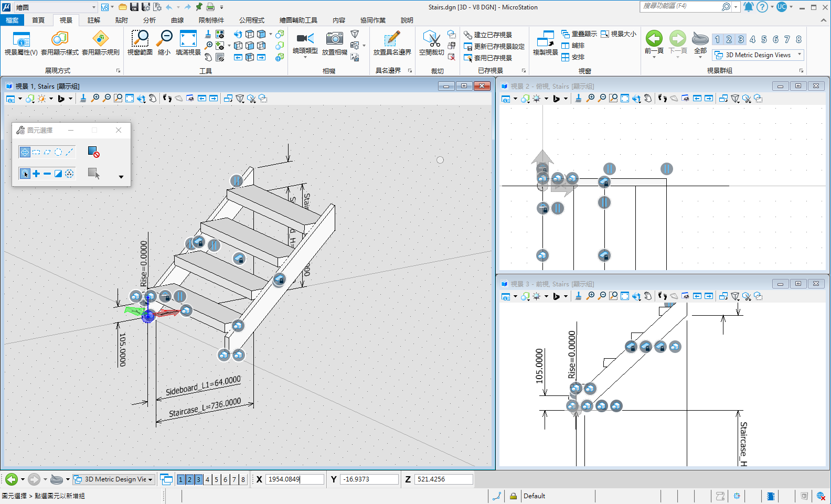
Task: Expand the 圖元選擇 dialog extended settings arrow
Action: [x=121, y=177]
